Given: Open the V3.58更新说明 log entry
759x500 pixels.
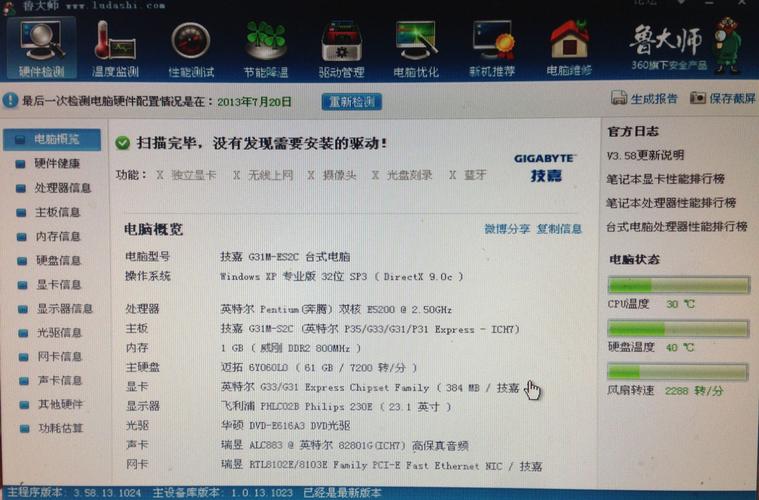Looking at the screenshot, I should (645, 155).
